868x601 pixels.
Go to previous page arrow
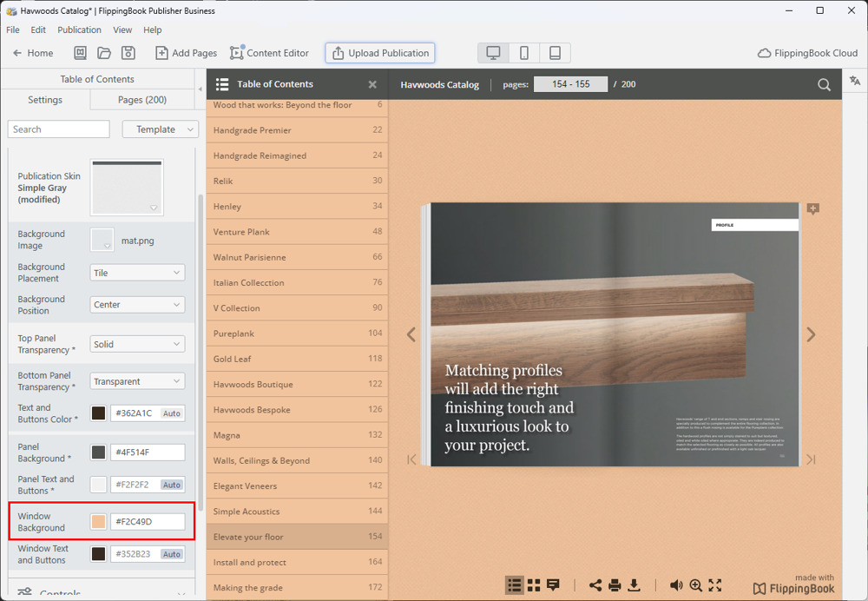(x=411, y=334)
